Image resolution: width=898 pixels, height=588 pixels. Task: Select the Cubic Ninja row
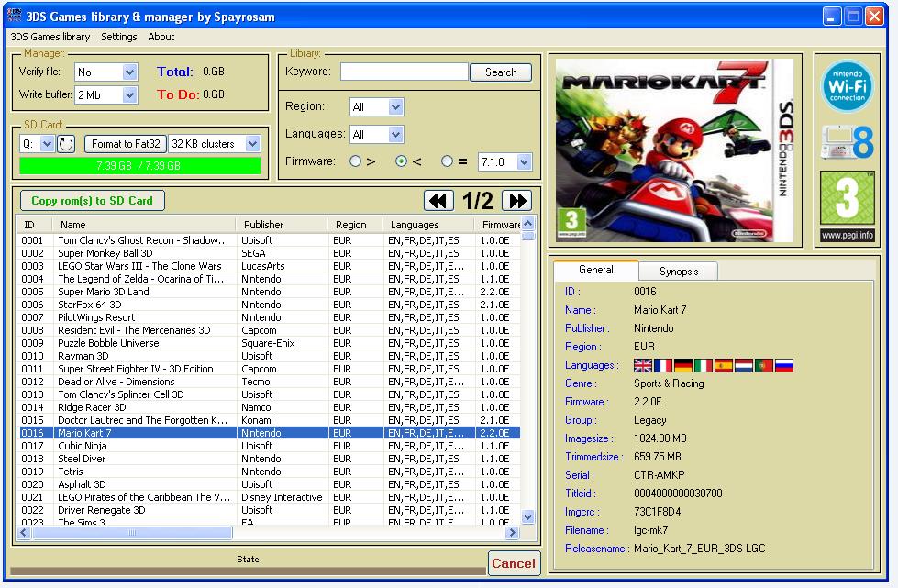269,446
